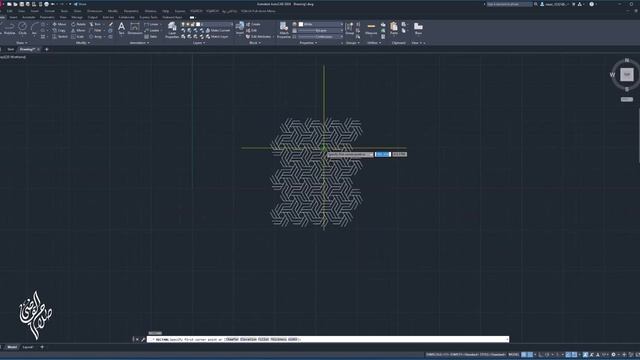Screen dimensions: 640x360
Task: Activate the Copy command in Modify
Action: coord(59,30)
